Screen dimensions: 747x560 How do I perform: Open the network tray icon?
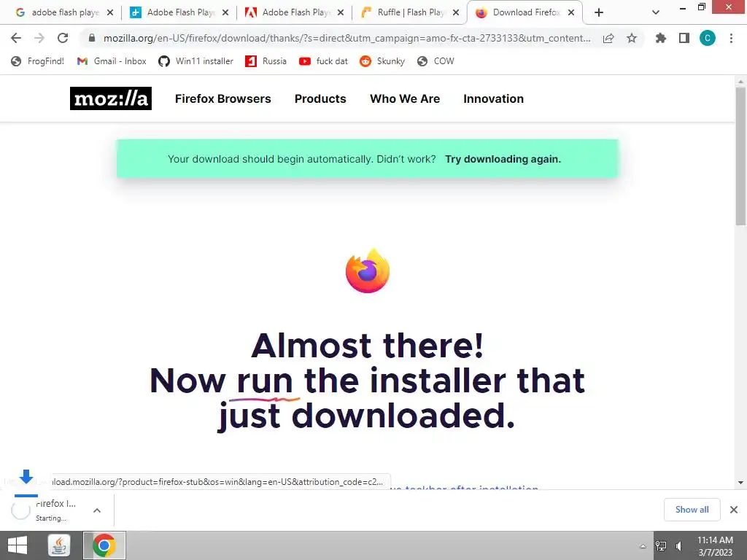(x=661, y=545)
